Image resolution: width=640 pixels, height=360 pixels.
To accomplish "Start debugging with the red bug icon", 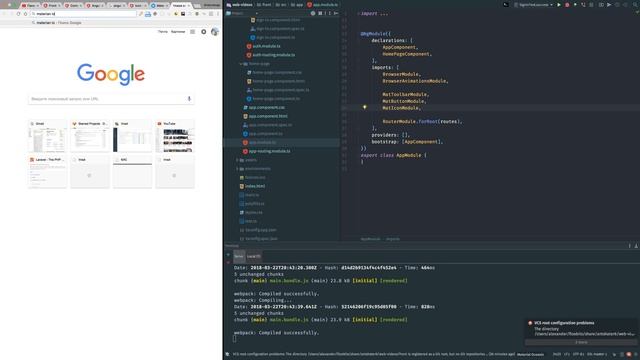I will (567, 4).
